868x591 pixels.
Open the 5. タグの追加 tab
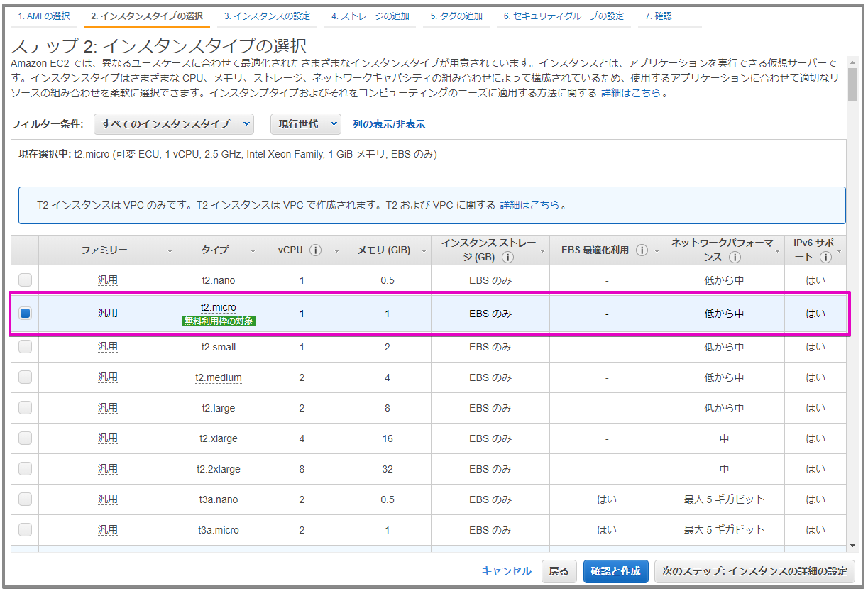click(x=456, y=16)
